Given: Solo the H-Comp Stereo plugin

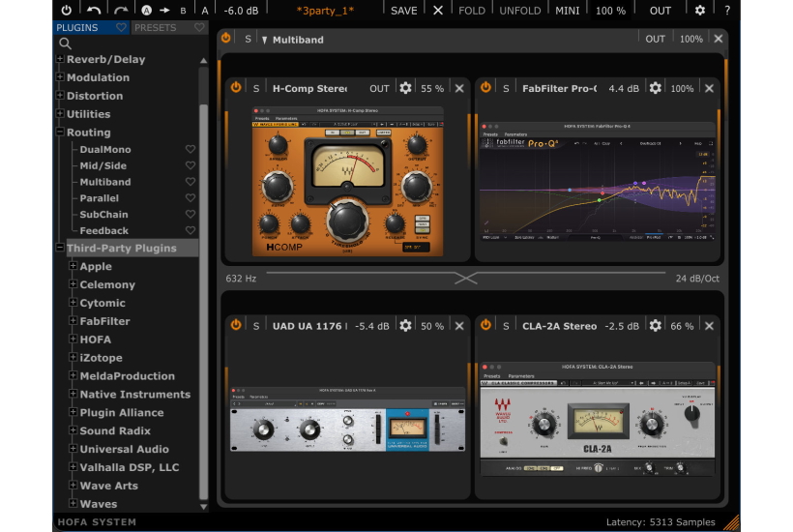Looking at the screenshot, I should coord(256,88).
